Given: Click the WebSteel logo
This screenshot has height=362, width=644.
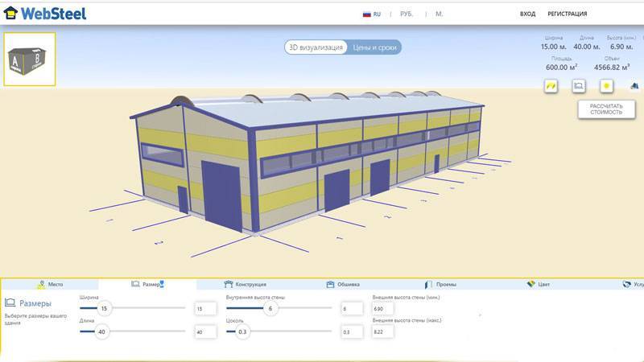Looking at the screenshot, I should (x=45, y=13).
